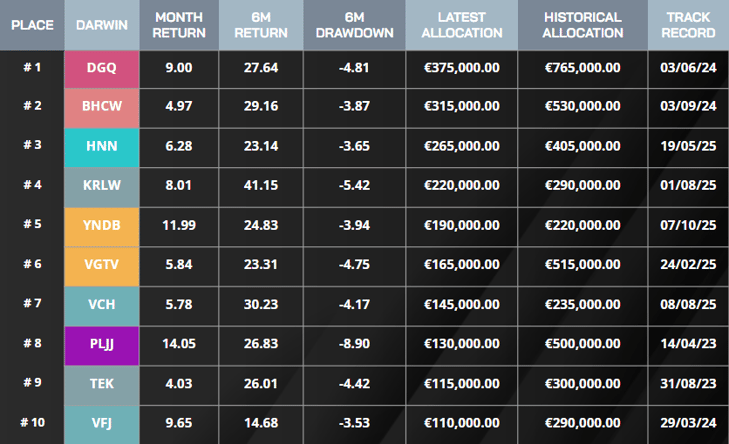
Task: Open the VFJ darwin entry
Action: pos(101,424)
